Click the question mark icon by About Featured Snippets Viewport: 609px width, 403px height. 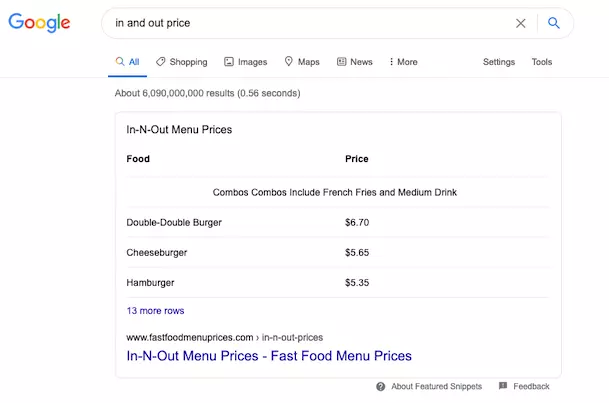[381, 386]
